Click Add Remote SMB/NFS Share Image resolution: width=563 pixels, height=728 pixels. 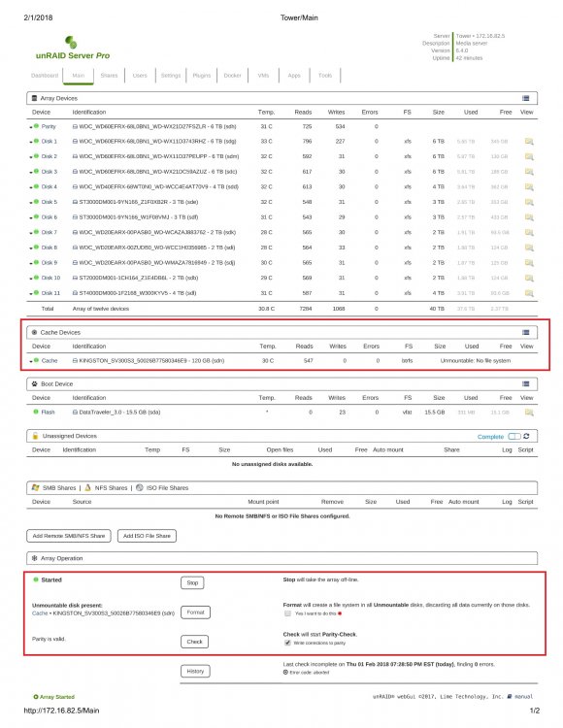point(69,536)
